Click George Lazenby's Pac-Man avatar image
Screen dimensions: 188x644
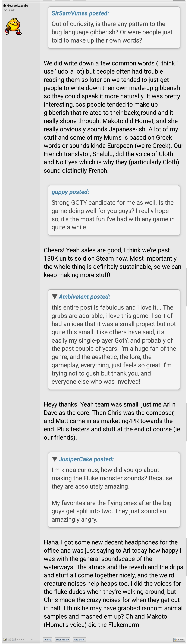13,26
